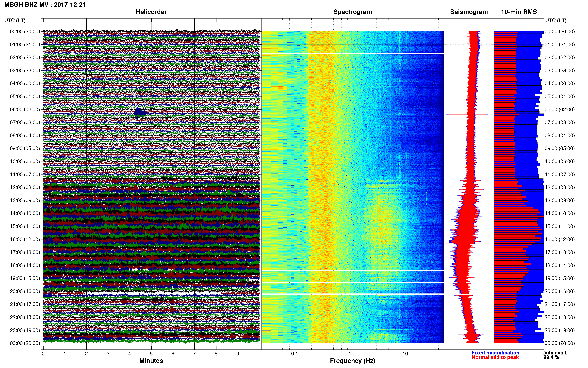The image size is (588, 368).
Task: Select the Spectrogram panel heading
Action: click(x=352, y=12)
